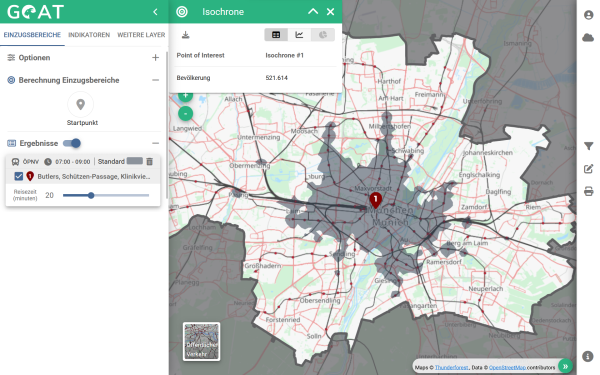Click the gray isochrone color swatch

[x=135, y=161]
